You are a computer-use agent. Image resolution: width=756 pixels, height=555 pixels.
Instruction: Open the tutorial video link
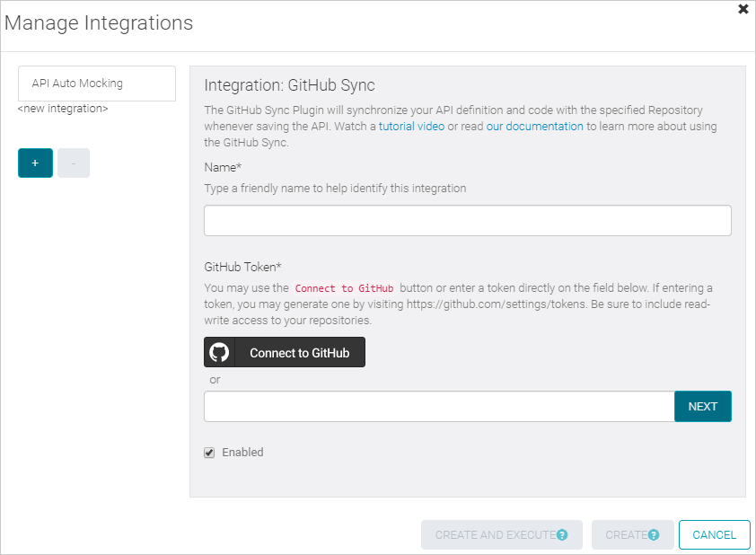[412, 126]
